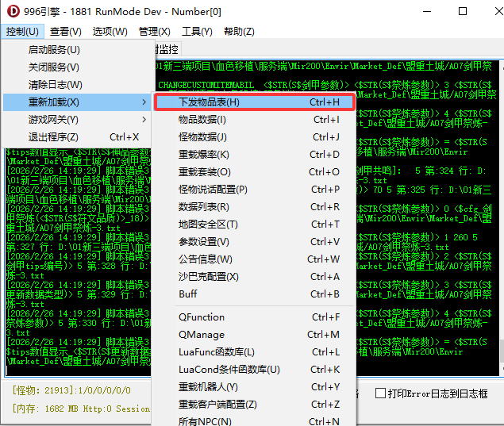The height and width of the screenshot is (426, 504).
Task: Open the 工具(X) menu
Action: pos(197,32)
